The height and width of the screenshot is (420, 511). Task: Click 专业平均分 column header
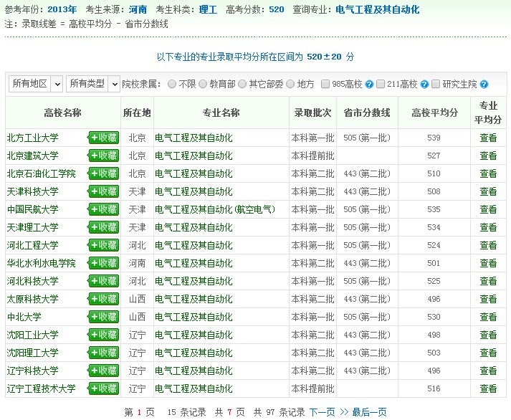(488, 113)
